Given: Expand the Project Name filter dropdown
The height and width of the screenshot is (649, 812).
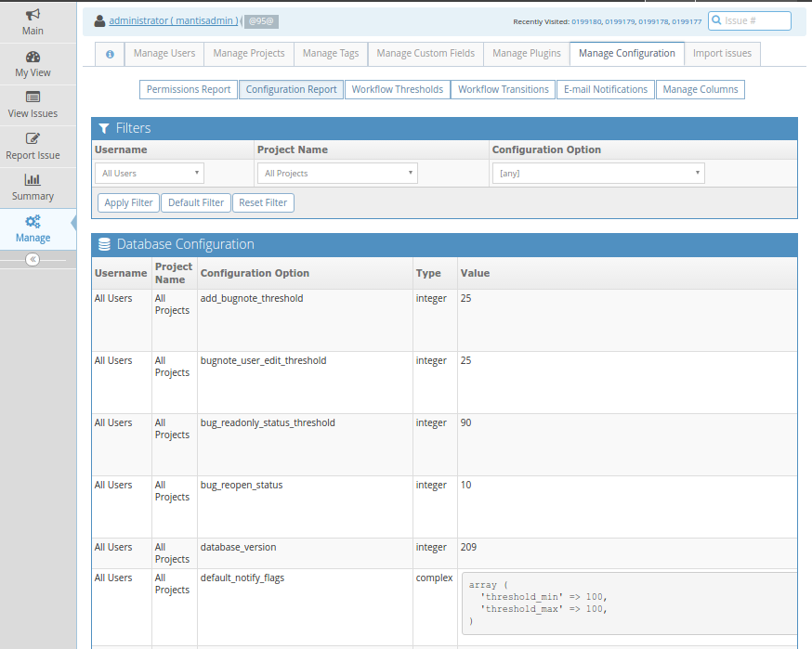Looking at the screenshot, I should point(337,173).
